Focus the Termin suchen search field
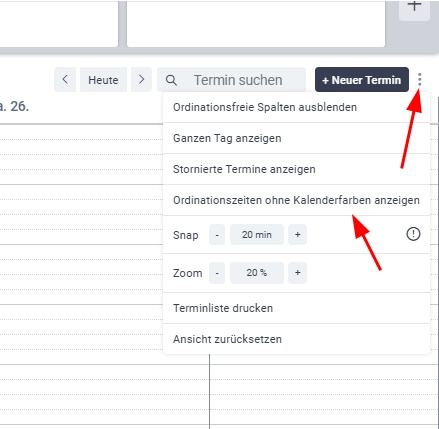 pyautogui.click(x=231, y=80)
